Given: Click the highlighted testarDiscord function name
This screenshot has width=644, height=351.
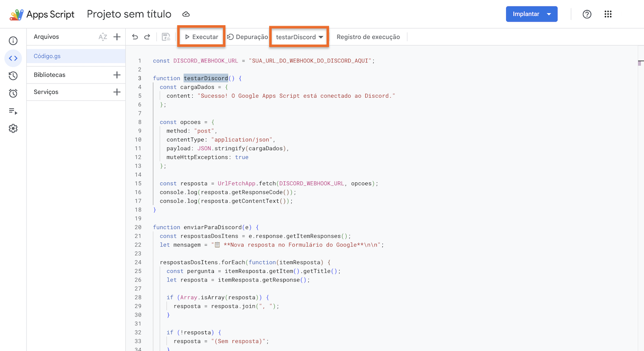Looking at the screenshot, I should tap(206, 78).
